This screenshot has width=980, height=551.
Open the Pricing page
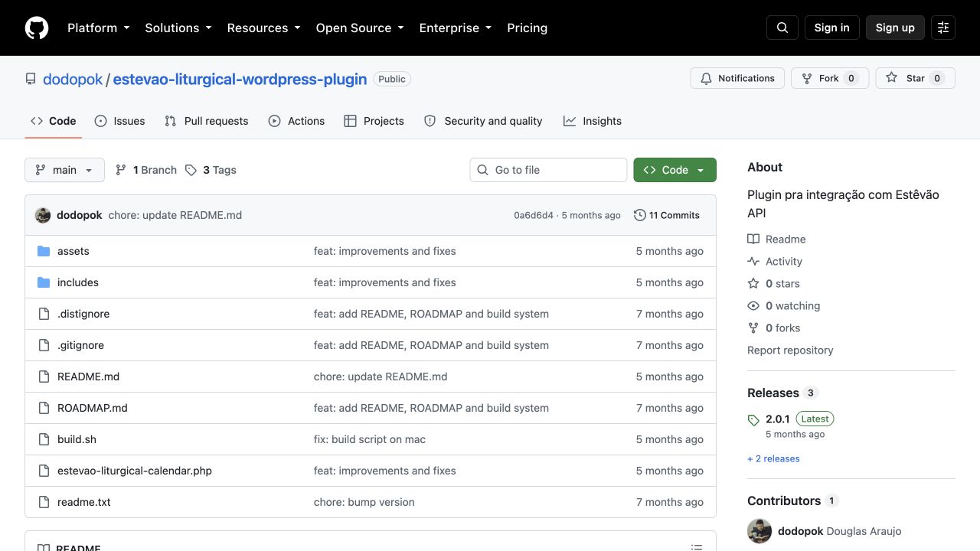(x=527, y=28)
